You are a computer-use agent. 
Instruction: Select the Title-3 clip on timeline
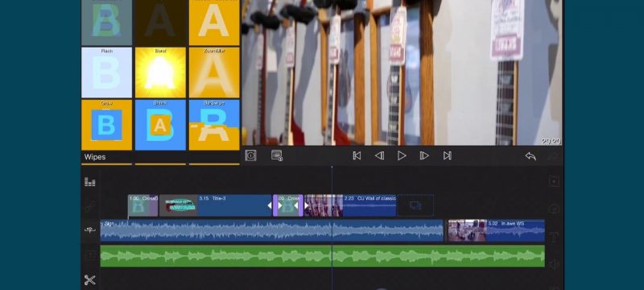216,205
